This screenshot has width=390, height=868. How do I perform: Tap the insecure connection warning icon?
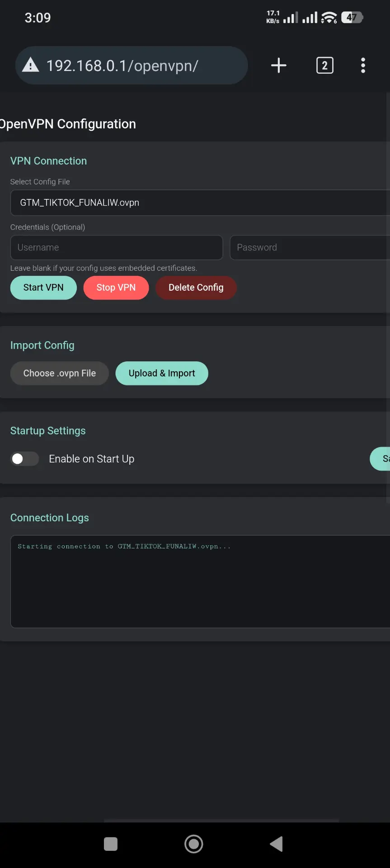point(30,65)
